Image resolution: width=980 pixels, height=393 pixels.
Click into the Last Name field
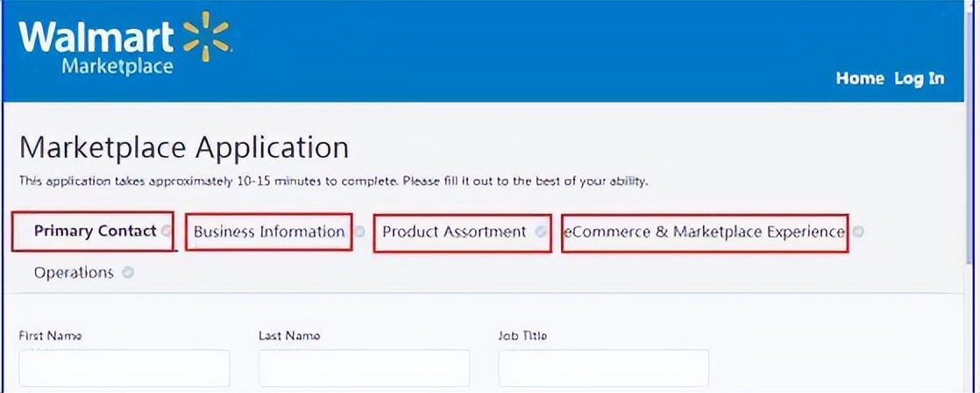pyautogui.click(x=364, y=368)
